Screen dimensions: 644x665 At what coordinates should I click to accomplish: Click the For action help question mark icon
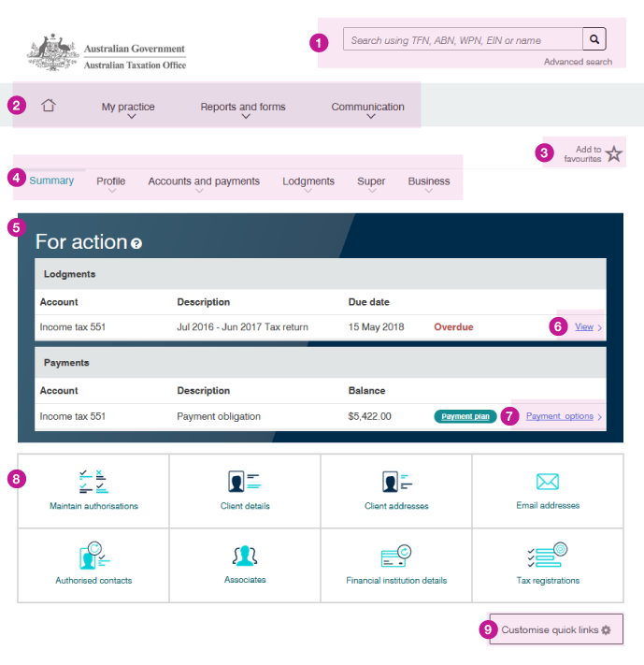coord(136,243)
